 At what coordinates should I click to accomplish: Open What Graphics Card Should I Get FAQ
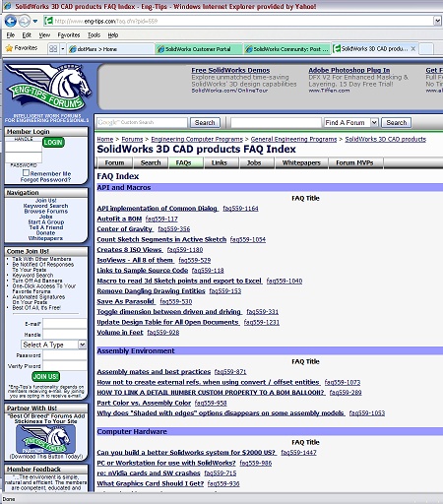click(x=151, y=483)
